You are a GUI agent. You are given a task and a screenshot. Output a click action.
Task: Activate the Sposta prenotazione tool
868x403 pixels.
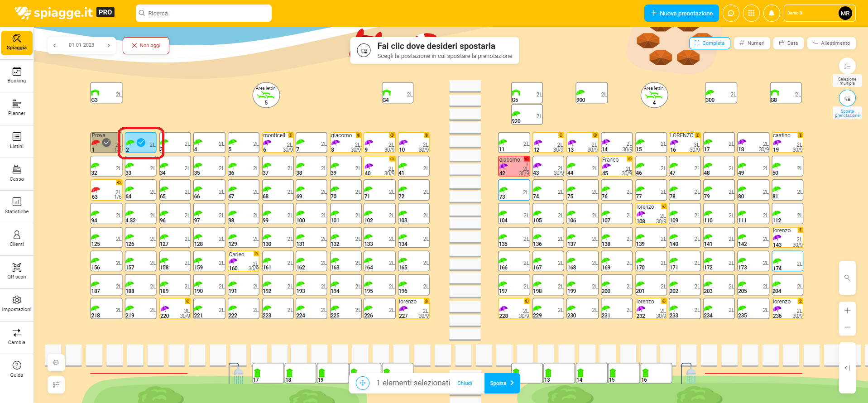(x=847, y=99)
